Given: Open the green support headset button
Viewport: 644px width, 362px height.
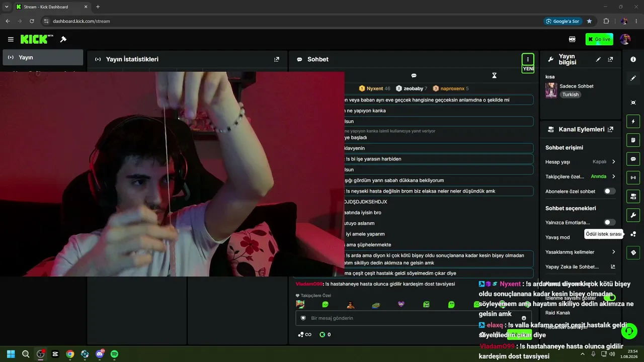Looking at the screenshot, I should (x=629, y=331).
